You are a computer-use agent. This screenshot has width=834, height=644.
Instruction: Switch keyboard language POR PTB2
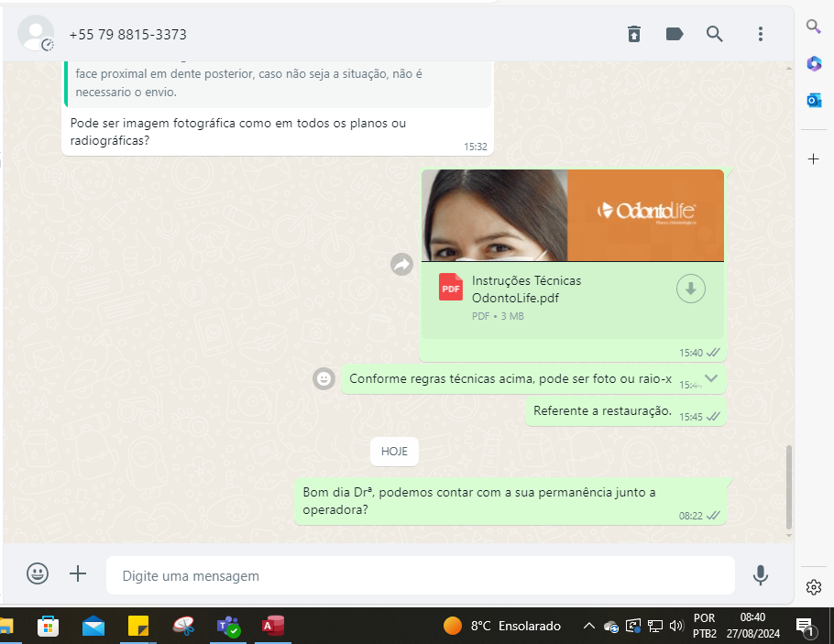(704, 626)
